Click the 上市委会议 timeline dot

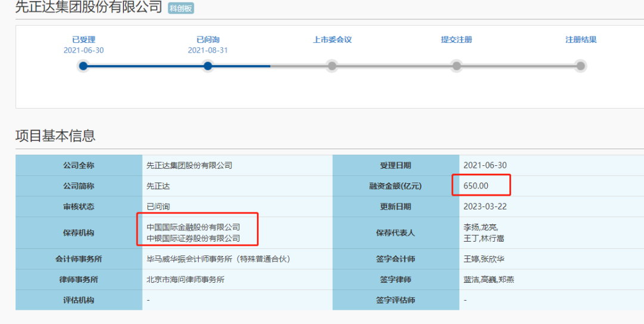click(x=332, y=66)
